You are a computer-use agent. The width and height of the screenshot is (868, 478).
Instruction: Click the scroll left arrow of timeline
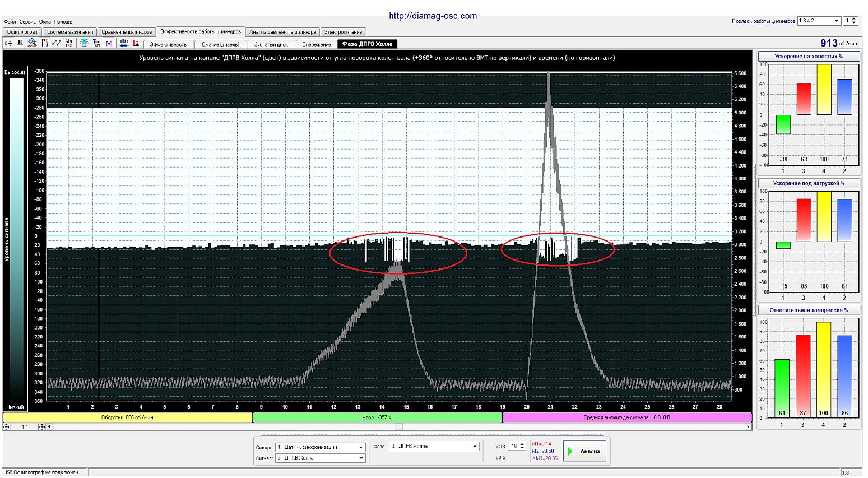click(49, 427)
